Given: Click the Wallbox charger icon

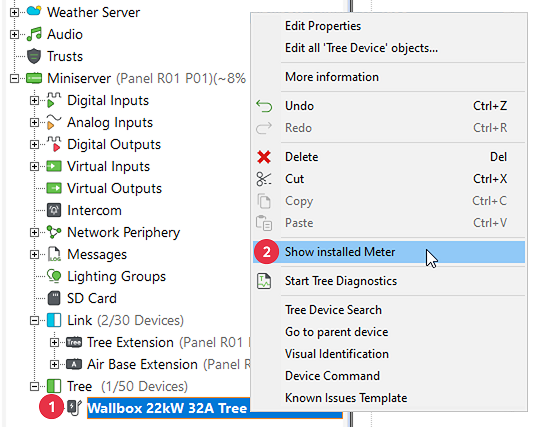Looking at the screenshot, I should (74, 407).
